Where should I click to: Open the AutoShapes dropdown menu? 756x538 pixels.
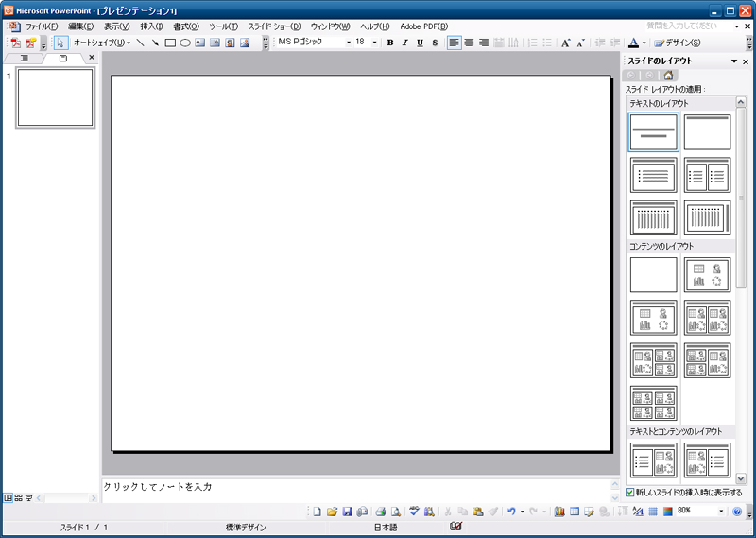pyautogui.click(x=102, y=43)
